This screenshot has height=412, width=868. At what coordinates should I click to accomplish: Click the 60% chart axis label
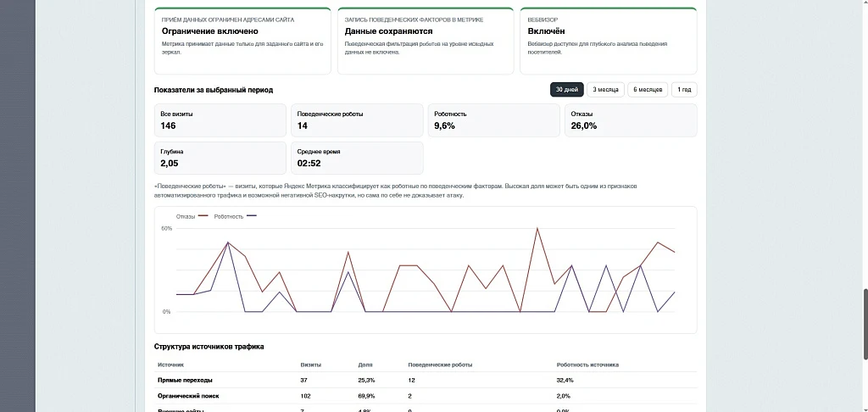pyautogui.click(x=167, y=228)
